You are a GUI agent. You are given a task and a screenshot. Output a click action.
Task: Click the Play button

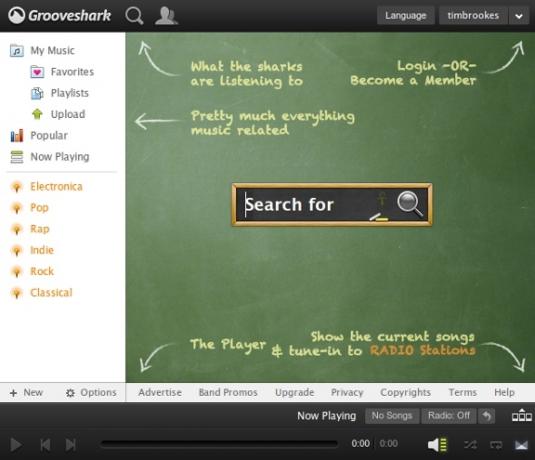pyautogui.click(x=16, y=445)
